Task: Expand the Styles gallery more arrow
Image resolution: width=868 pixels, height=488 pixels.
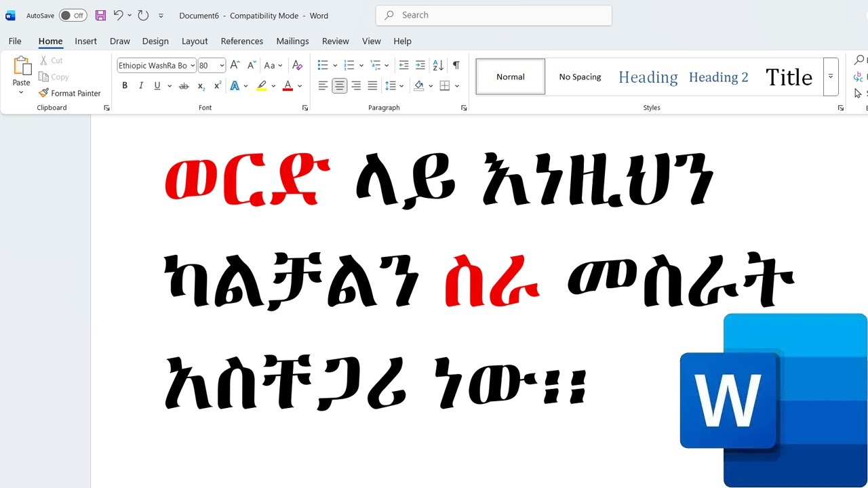Action: coord(831,77)
